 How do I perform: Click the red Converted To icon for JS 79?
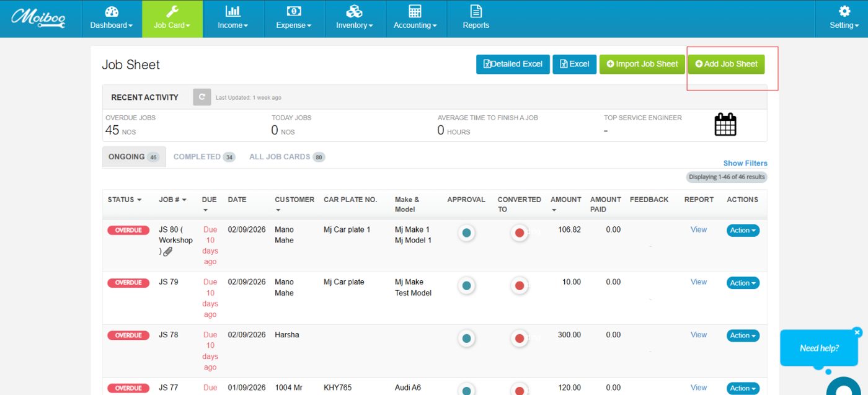click(x=520, y=286)
